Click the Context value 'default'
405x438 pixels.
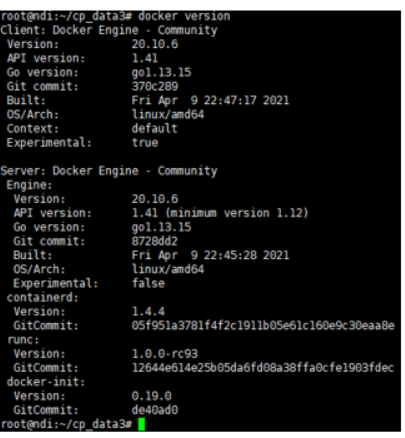[x=155, y=129]
